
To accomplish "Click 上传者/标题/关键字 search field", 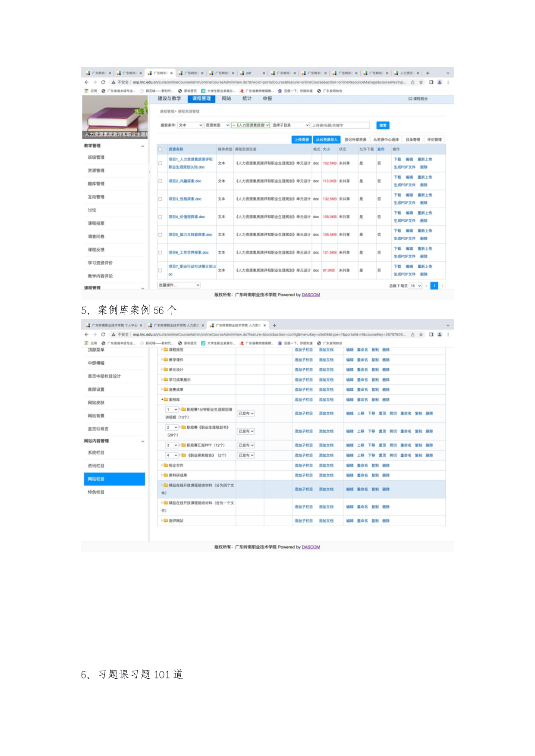I will pyautogui.click(x=340, y=125).
